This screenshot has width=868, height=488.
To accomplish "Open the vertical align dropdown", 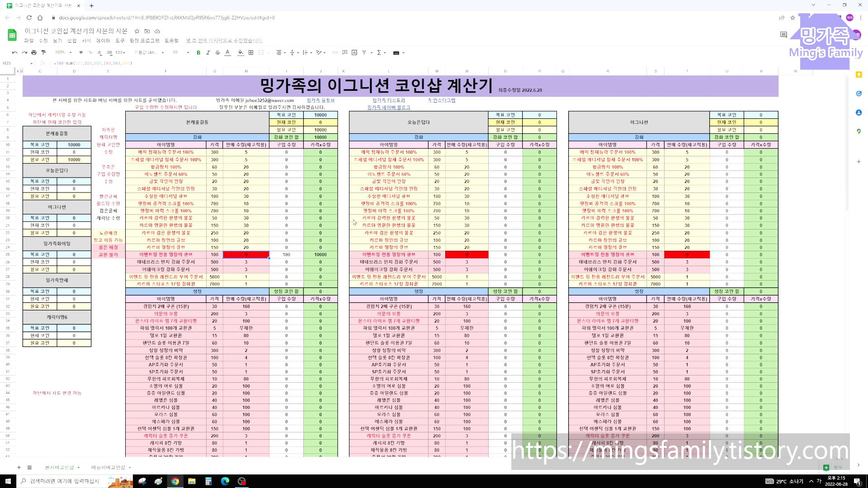I will click(x=294, y=52).
